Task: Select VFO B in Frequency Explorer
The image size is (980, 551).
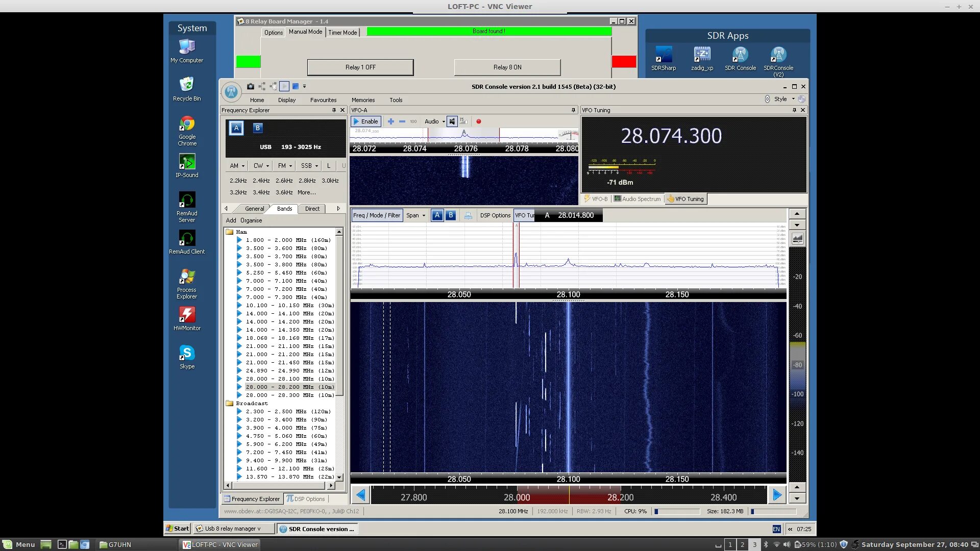Action: tap(257, 128)
